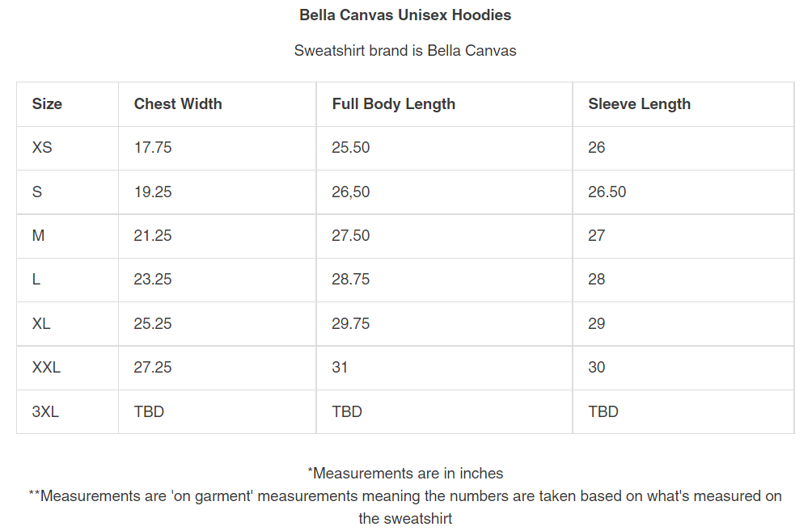This screenshot has height=531, width=812.
Task: Select the 'on garment' measurements footnote
Action: (x=405, y=495)
